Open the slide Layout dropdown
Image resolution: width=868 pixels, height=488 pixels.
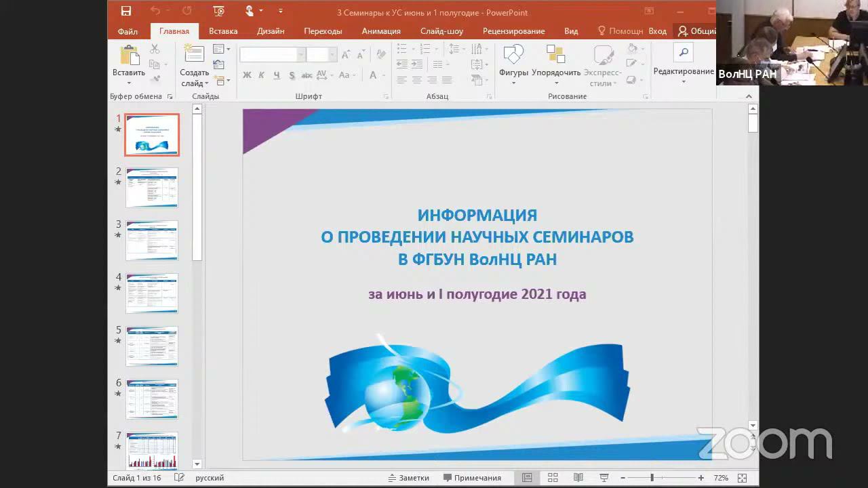click(x=222, y=49)
